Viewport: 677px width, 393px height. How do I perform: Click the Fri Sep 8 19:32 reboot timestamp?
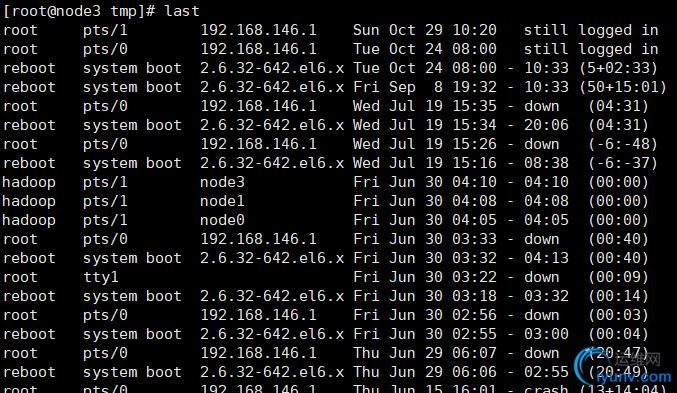[424, 87]
